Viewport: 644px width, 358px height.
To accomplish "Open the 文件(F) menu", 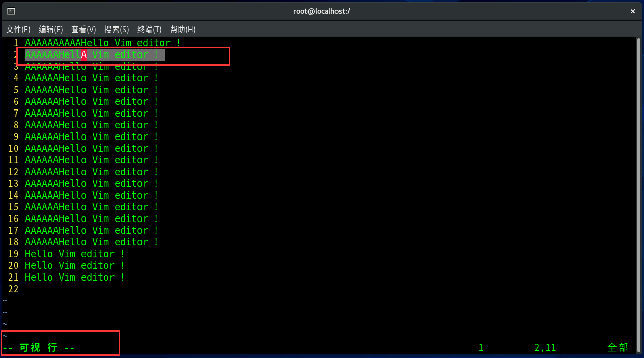I will (18, 30).
